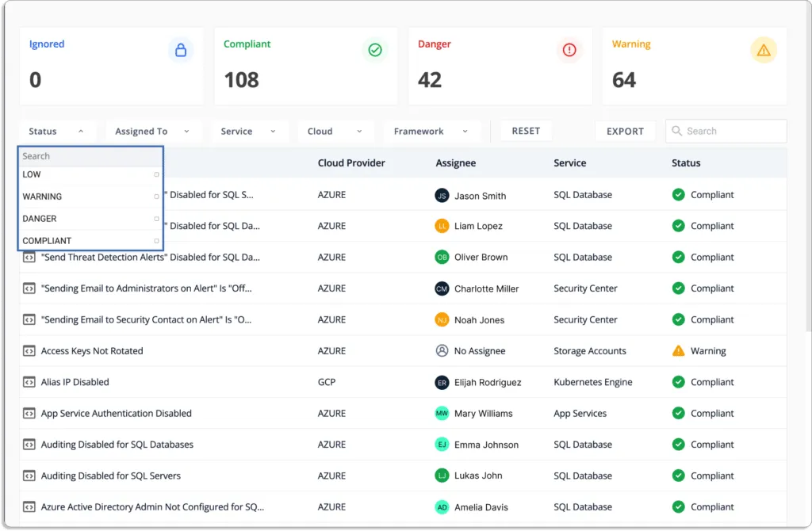The height and width of the screenshot is (531, 812).
Task: Open the Framework filter dropdown
Action: pyautogui.click(x=431, y=132)
